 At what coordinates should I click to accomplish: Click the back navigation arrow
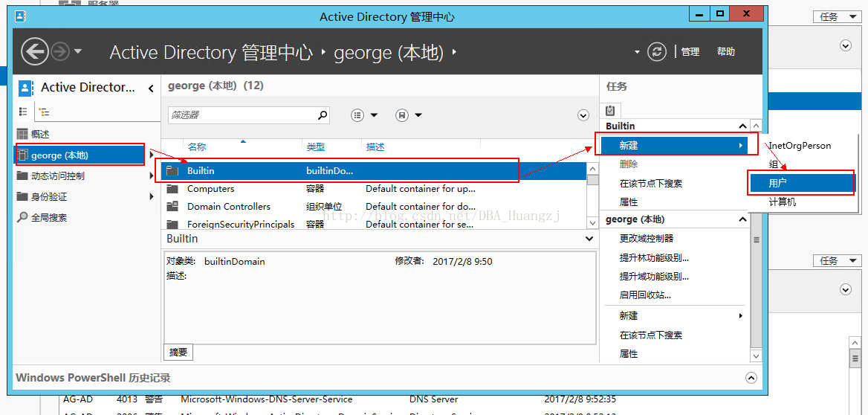pos(34,52)
